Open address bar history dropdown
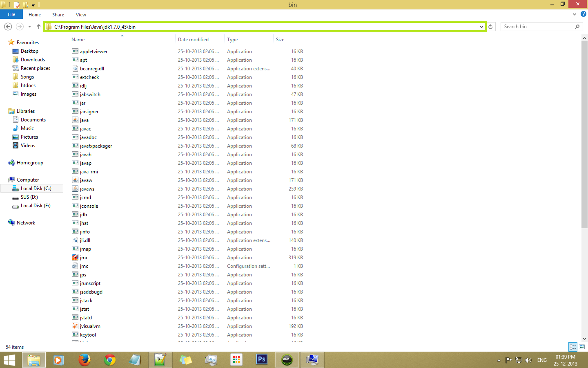Image resolution: width=588 pixels, height=368 pixels. tap(482, 27)
